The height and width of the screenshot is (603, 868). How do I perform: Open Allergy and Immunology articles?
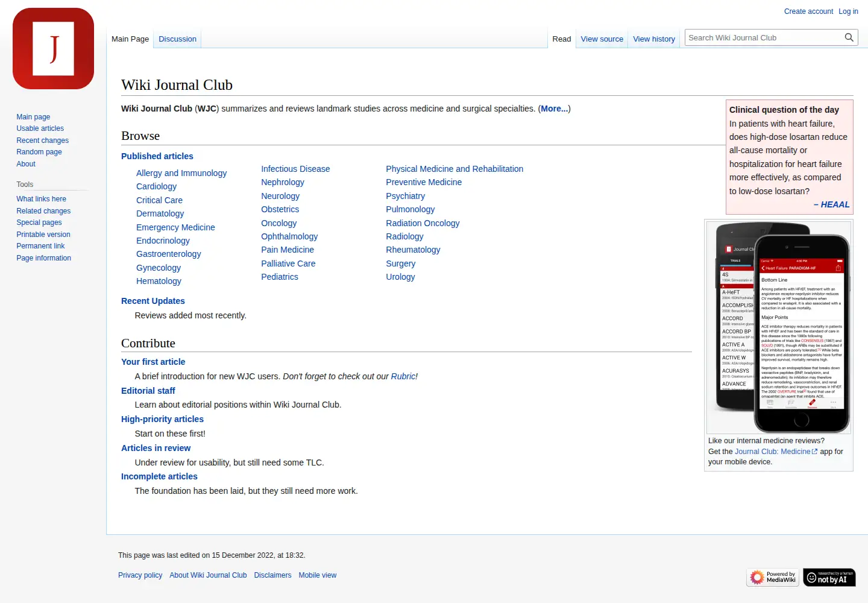pyautogui.click(x=181, y=173)
